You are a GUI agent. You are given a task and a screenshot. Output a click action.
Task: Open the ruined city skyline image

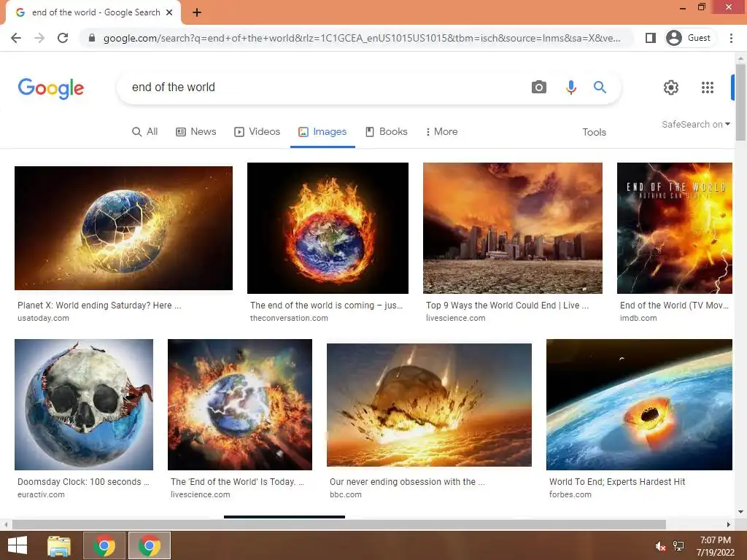point(513,228)
